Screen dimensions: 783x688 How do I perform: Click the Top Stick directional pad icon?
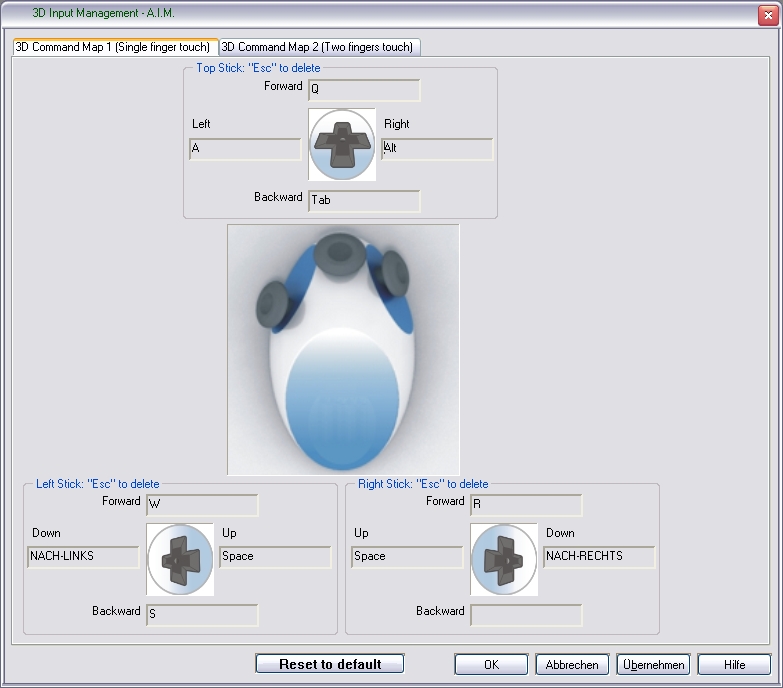[x=342, y=144]
